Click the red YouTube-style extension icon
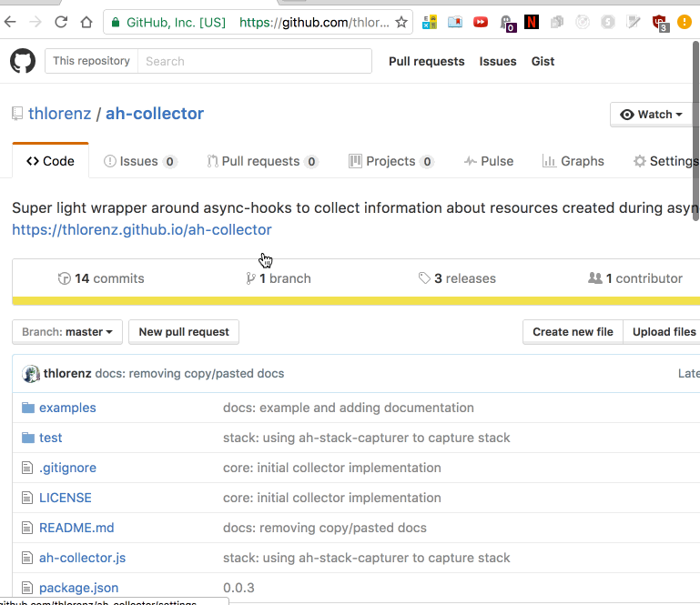Viewport: 700px width, 605px height. click(481, 22)
